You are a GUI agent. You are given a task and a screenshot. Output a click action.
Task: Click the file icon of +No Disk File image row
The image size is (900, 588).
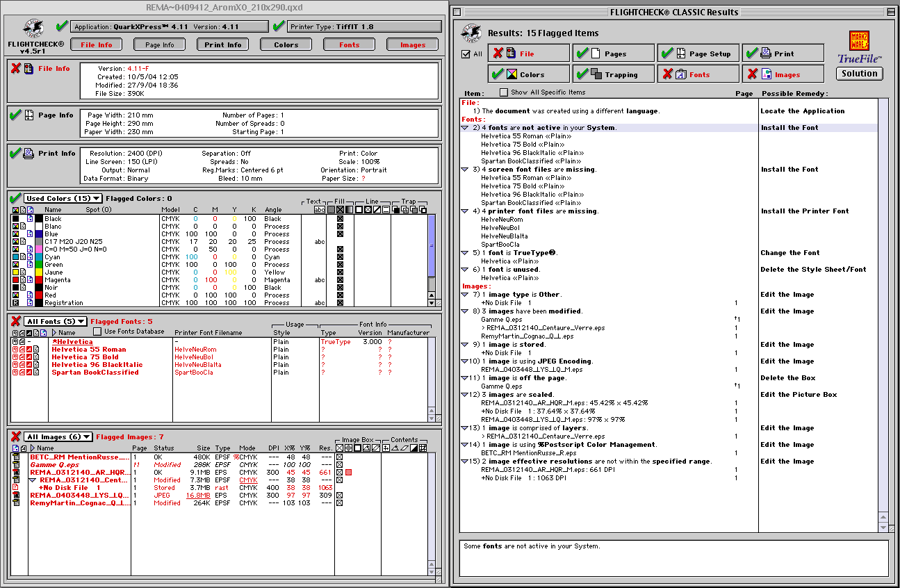(x=15, y=488)
